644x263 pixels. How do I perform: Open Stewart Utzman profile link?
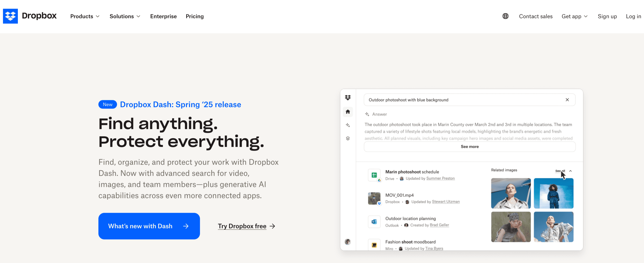point(446,202)
